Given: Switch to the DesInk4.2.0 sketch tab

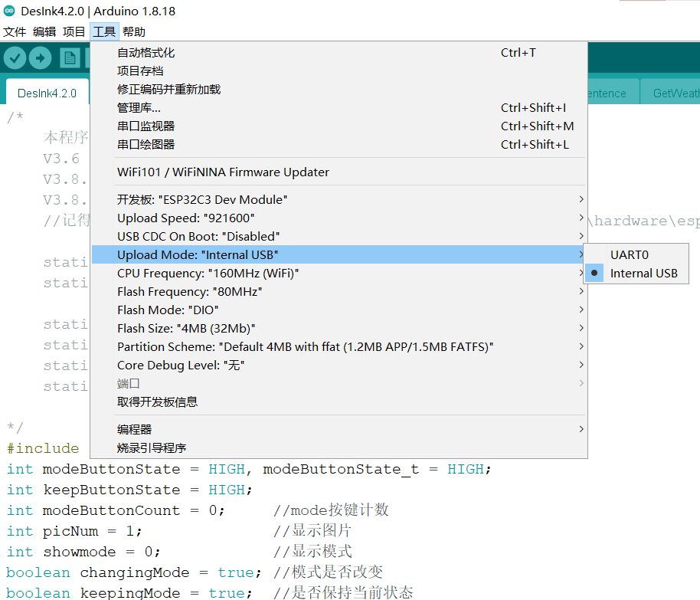Looking at the screenshot, I should [47, 93].
